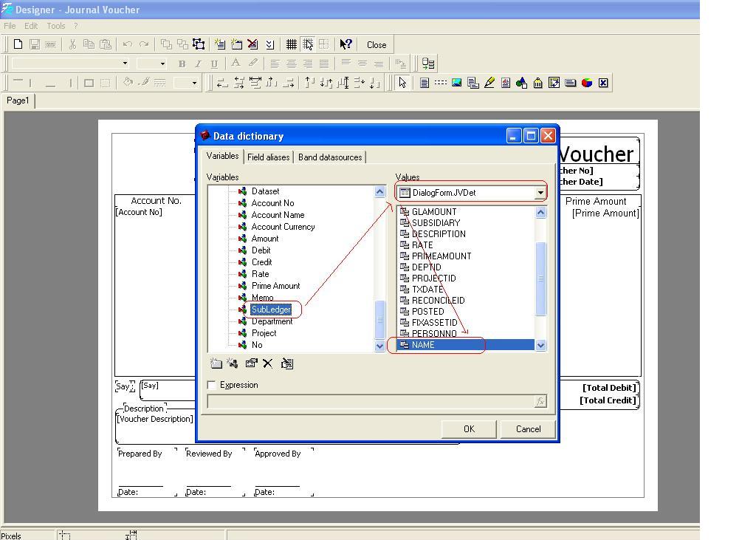Switch to the Field aliases tab

(269, 157)
